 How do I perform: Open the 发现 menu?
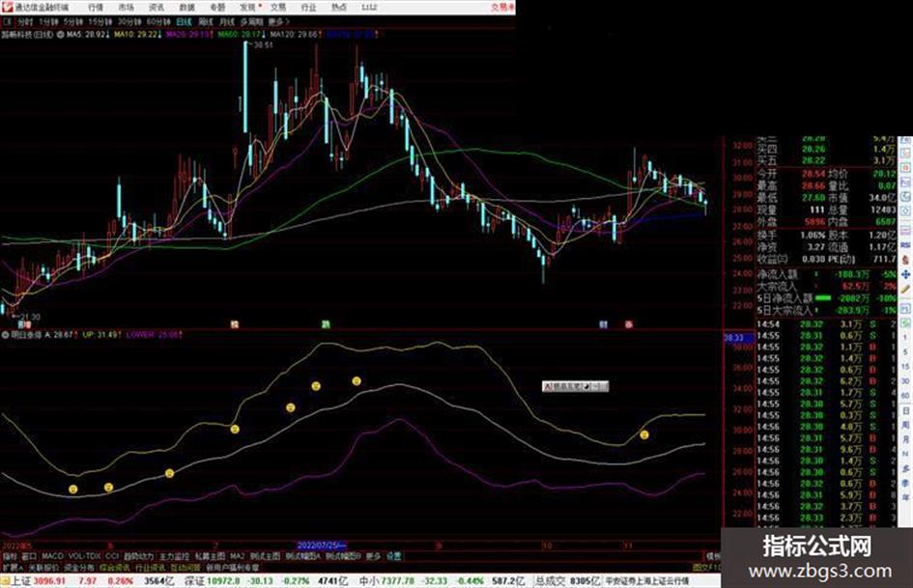(248, 7)
